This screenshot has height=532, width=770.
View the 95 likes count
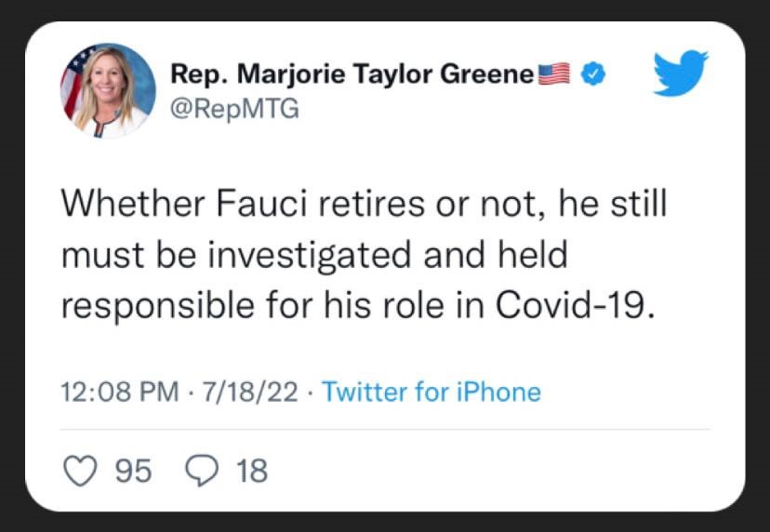133,471
